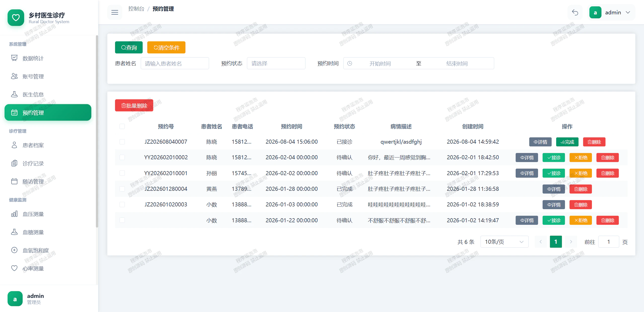
Task: Click the 患者档案 person icon
Action: click(x=14, y=145)
